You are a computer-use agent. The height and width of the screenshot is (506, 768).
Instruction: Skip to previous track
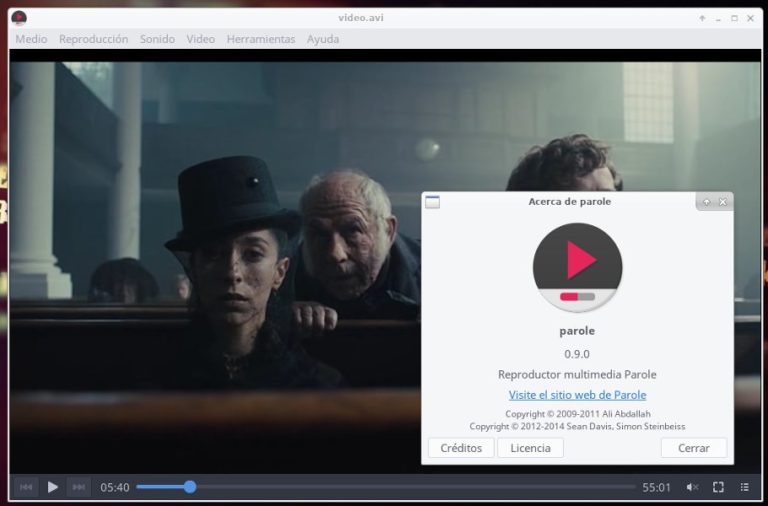26,487
